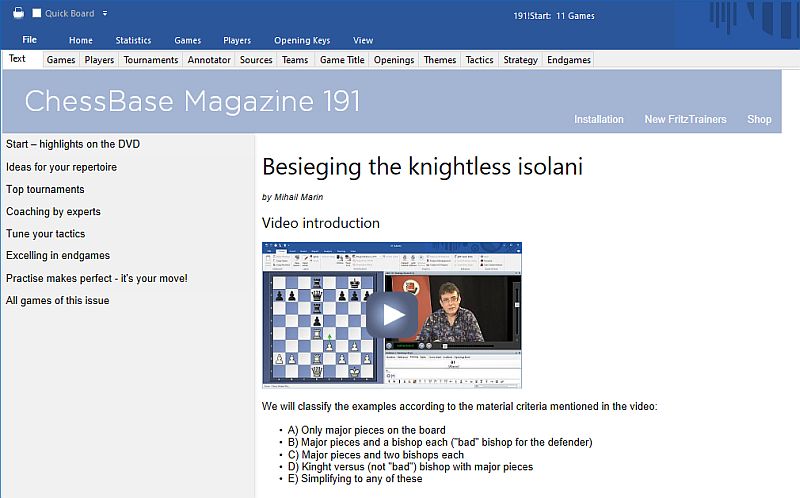Select the Players index tab

click(99, 60)
